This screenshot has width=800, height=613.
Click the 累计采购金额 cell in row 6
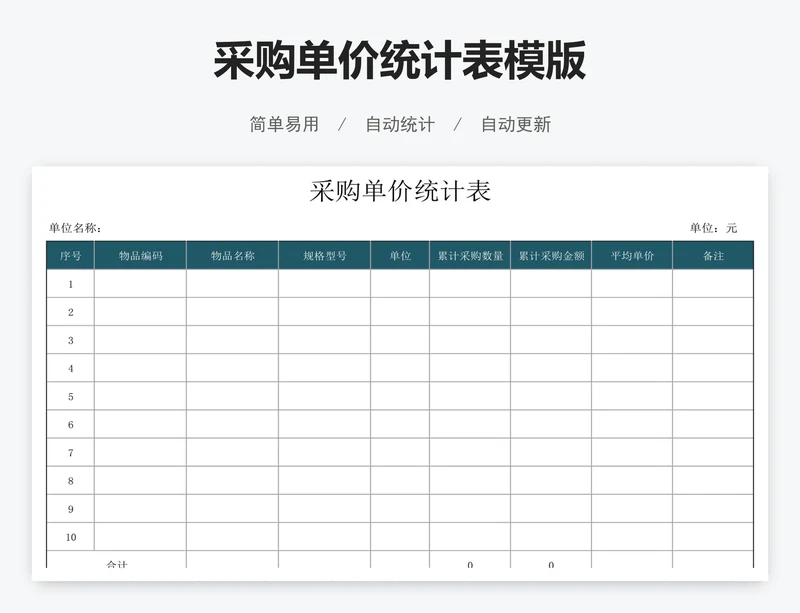[x=551, y=424]
